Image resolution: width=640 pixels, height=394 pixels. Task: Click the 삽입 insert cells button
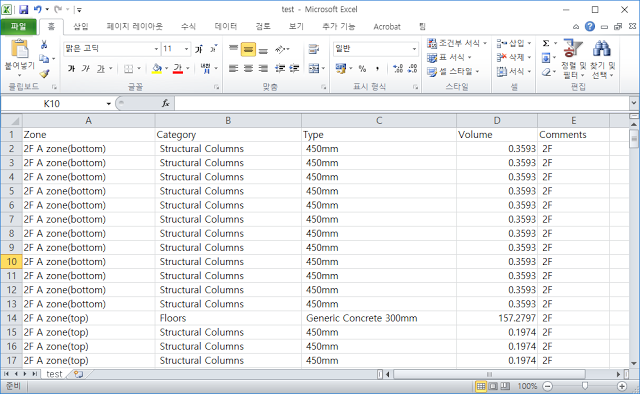pos(513,43)
